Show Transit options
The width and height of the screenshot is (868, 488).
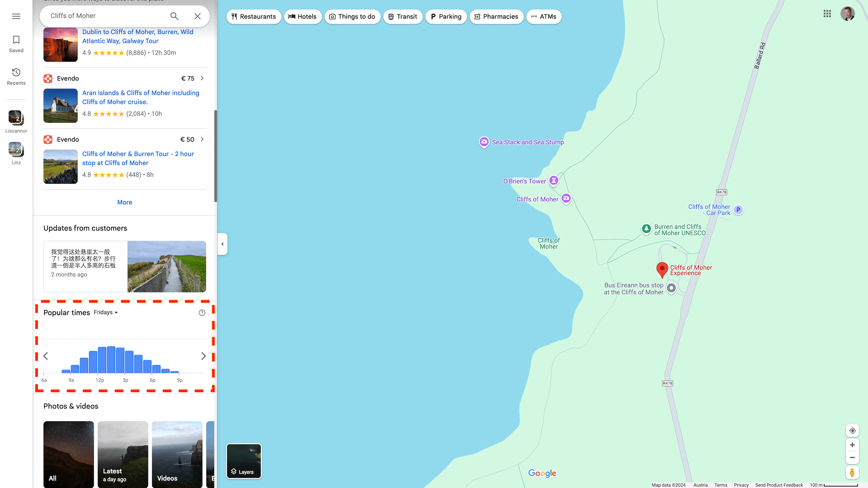point(403,17)
